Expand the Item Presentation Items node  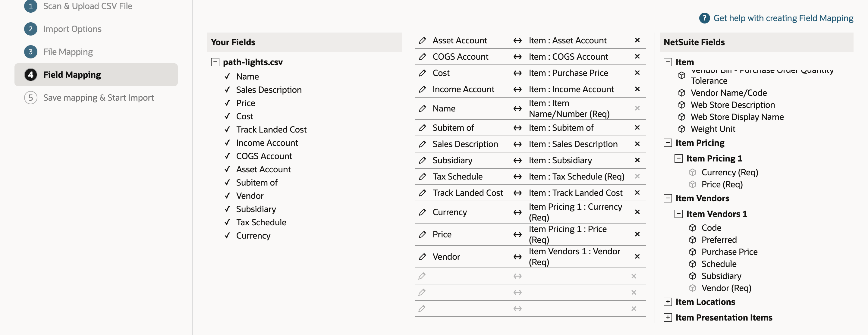click(x=668, y=318)
